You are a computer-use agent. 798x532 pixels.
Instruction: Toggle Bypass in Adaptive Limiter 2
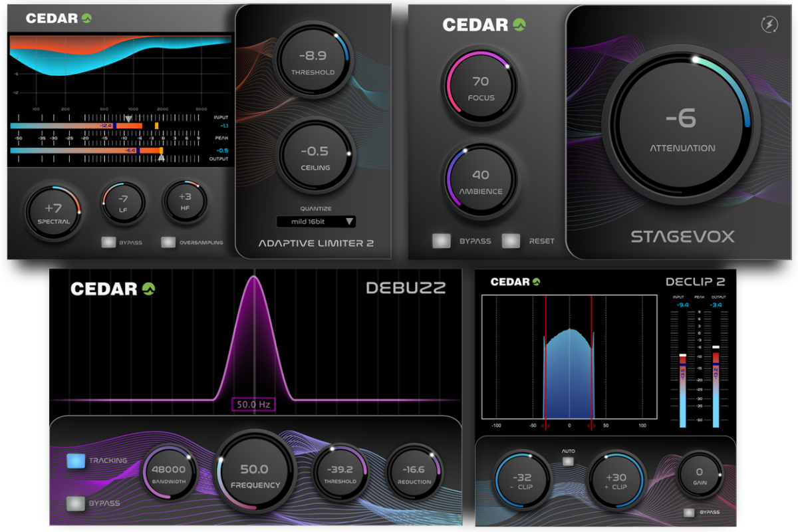click(x=109, y=242)
